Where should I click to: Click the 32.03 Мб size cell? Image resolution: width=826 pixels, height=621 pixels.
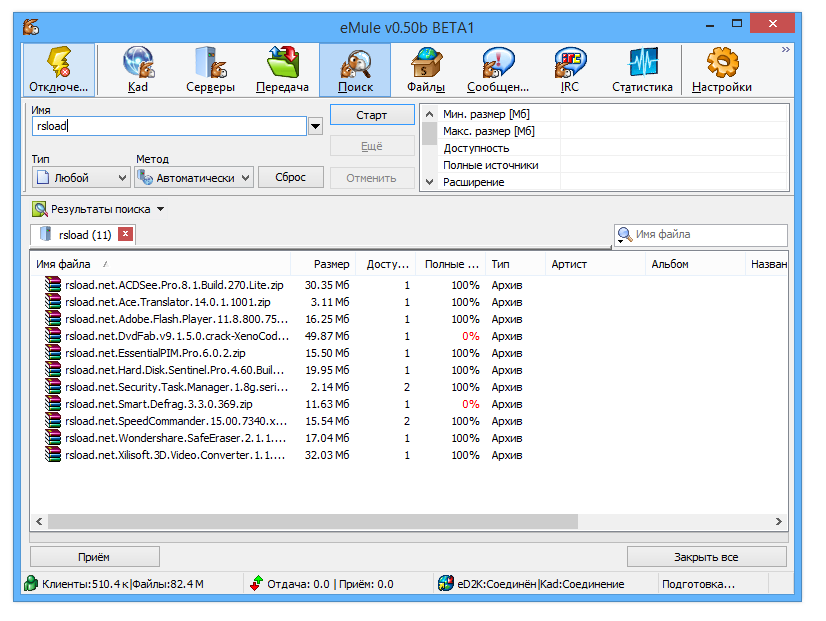(x=327, y=455)
